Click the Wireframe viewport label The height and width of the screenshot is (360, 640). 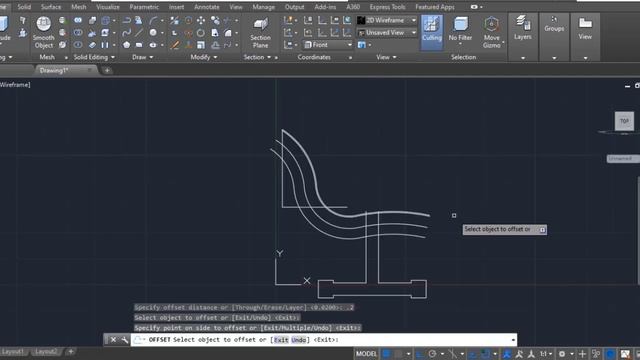pos(15,84)
